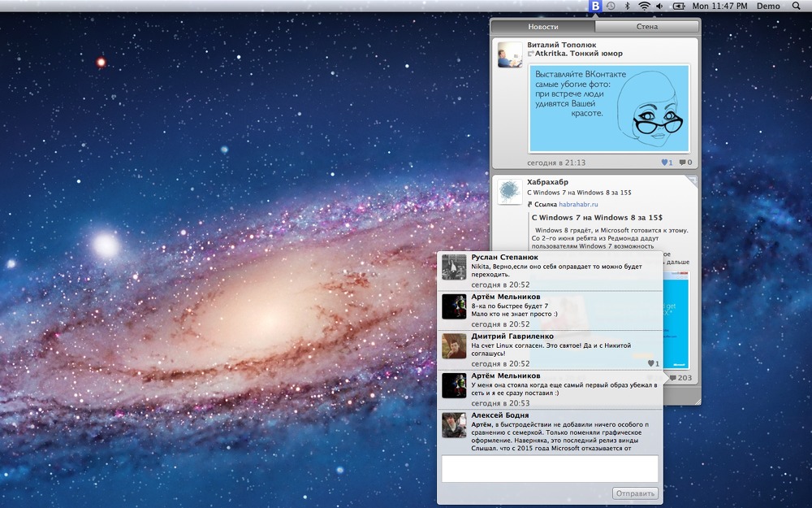The height and width of the screenshot is (508, 812).
Task: Open Руслан Степанюк's name in comments
Action: pos(505,257)
